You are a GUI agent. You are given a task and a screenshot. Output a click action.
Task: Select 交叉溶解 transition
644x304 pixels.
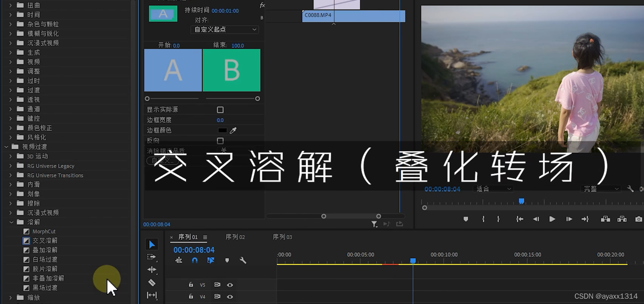[45, 241]
